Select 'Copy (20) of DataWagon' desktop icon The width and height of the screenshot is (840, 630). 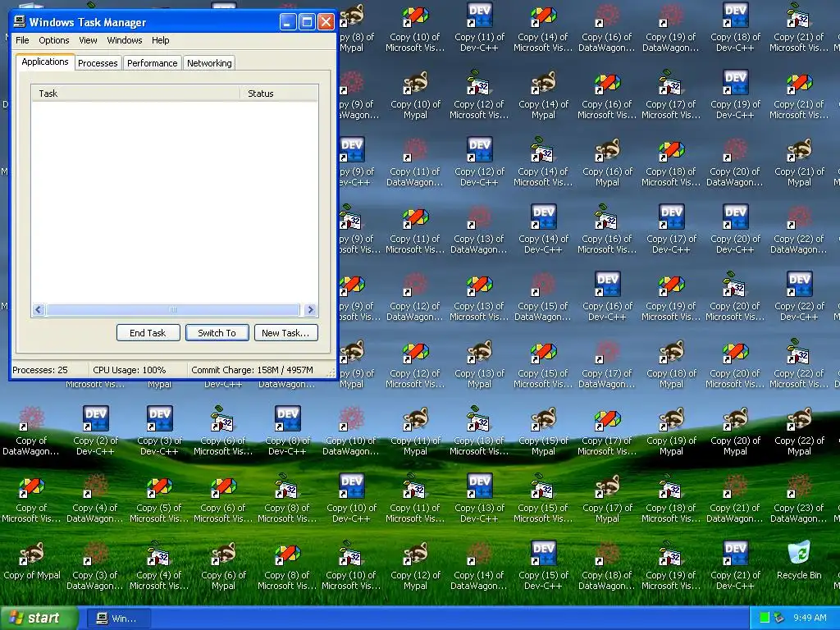(x=734, y=162)
